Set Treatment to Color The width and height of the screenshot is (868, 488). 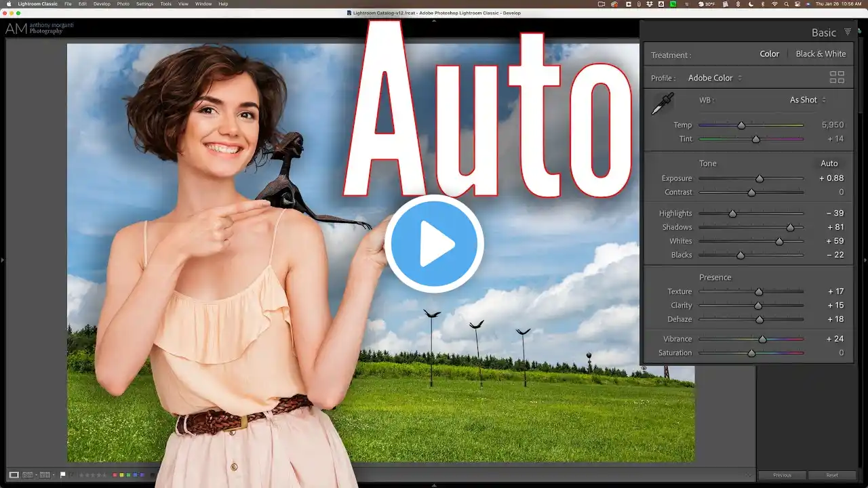[x=769, y=54]
